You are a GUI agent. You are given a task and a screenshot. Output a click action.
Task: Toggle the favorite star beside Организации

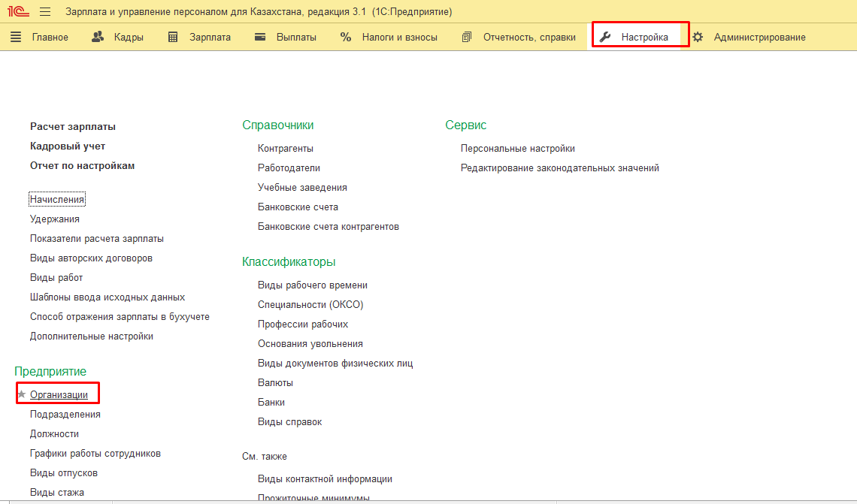[x=22, y=394]
